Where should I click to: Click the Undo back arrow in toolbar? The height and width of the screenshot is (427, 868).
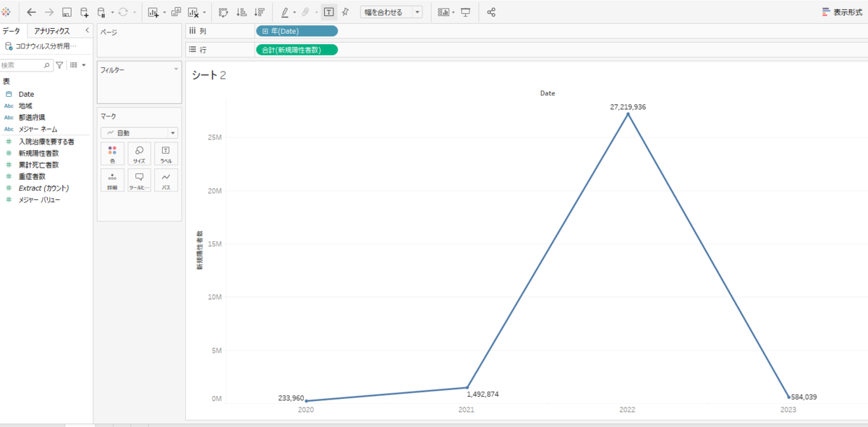pyautogui.click(x=31, y=12)
